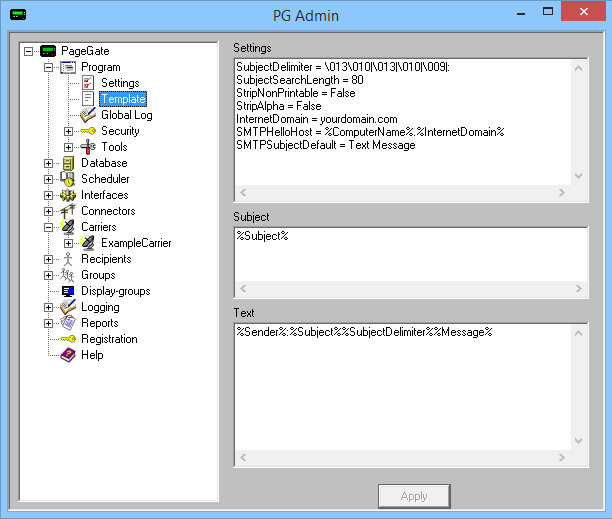Click the ExampleCarrier dish icon
The height and width of the screenshot is (519, 612).
point(88,243)
